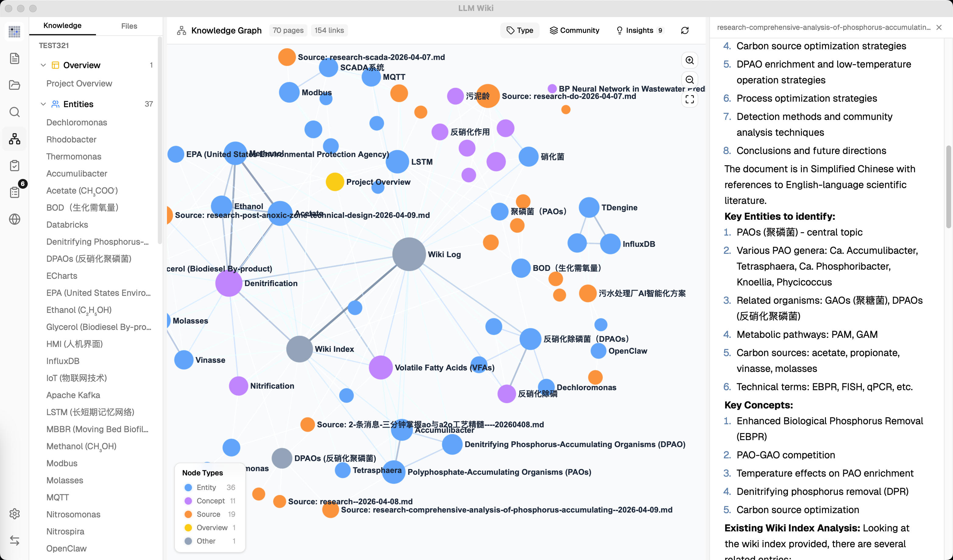Screen dimensions: 953x560
Task: Click the globe icon in sidebar
Action: pos(14,219)
